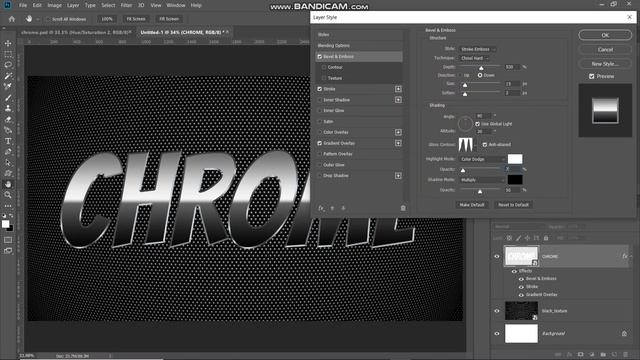
Task: Click the black Shadow Mode color swatch
Action: pos(515,180)
